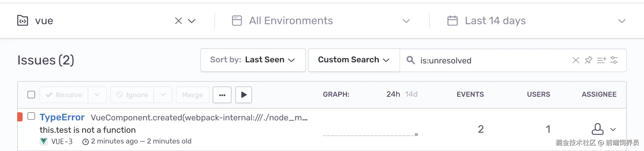
Task: Switch the graph to 24h view
Action: point(393,94)
